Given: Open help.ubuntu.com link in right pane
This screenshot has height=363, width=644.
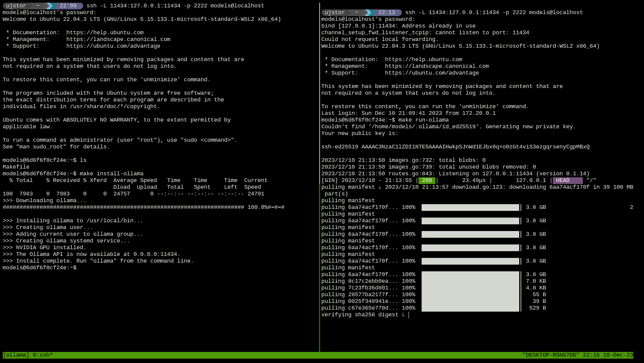Looking at the screenshot, I should [423, 59].
